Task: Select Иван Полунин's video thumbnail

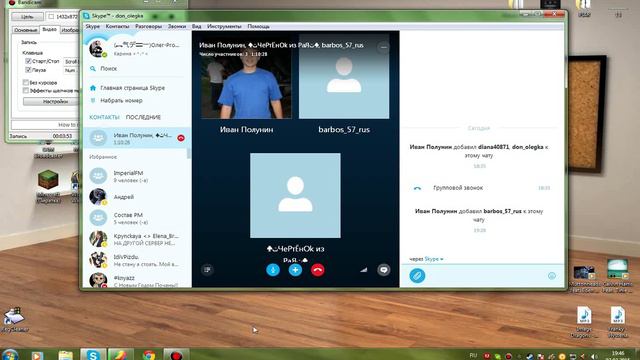Action: coord(246,77)
